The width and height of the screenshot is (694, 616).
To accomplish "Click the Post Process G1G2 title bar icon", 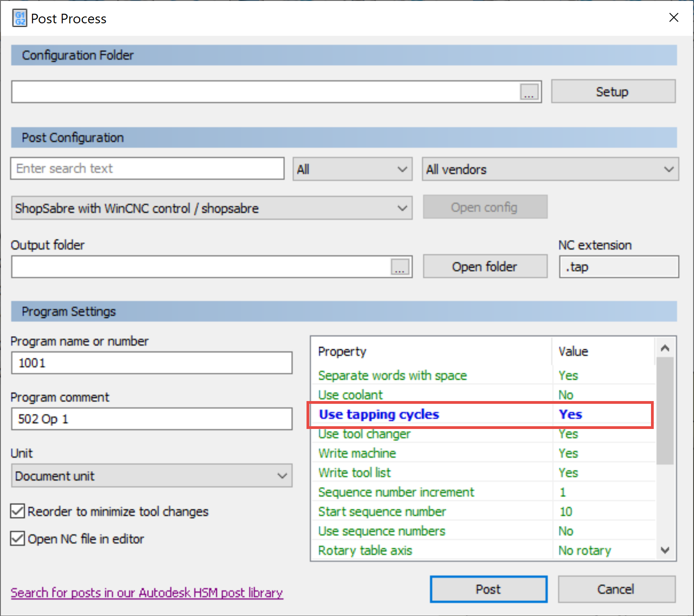I will (19, 18).
